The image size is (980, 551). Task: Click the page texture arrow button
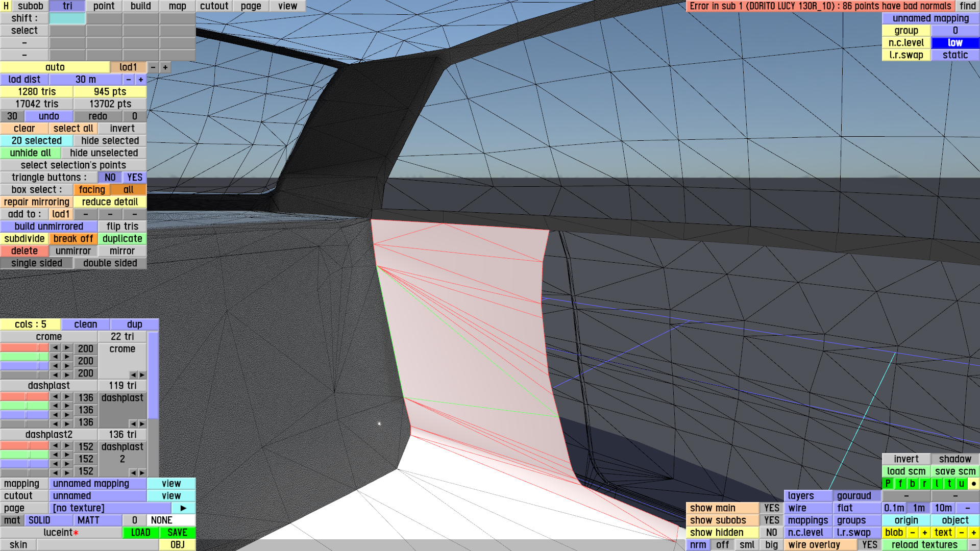pos(183,508)
